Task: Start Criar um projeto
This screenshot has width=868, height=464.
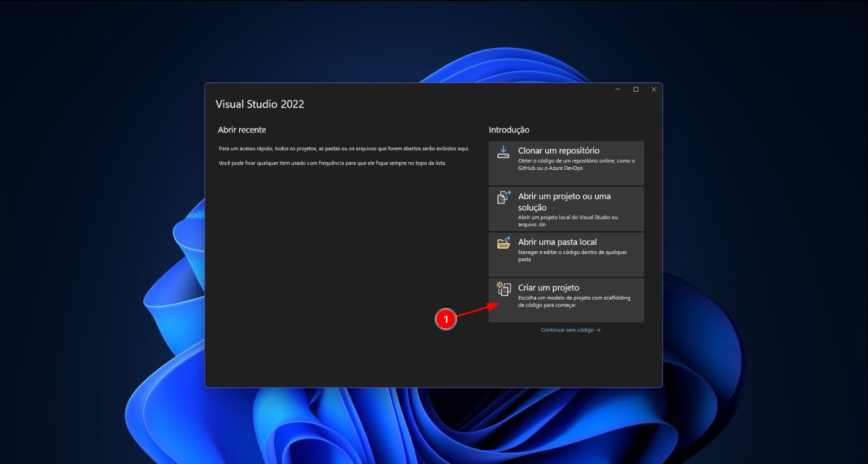Action: click(566, 300)
